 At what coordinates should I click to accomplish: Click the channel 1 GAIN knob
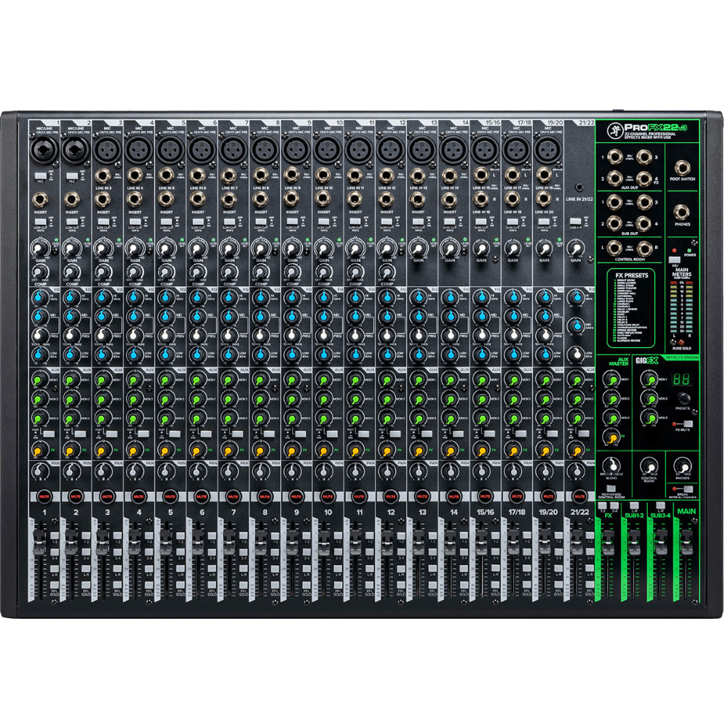click(x=39, y=249)
